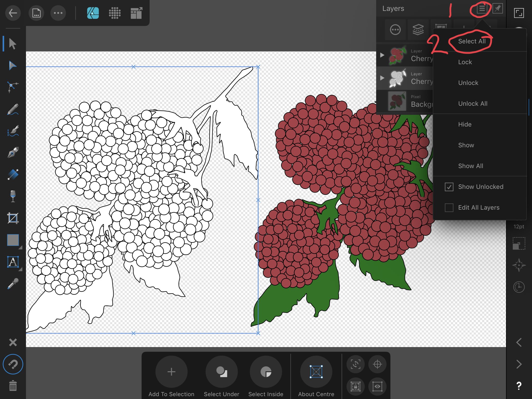532x399 pixels.
Task: Expand the second Cherry layer
Action: click(x=382, y=78)
